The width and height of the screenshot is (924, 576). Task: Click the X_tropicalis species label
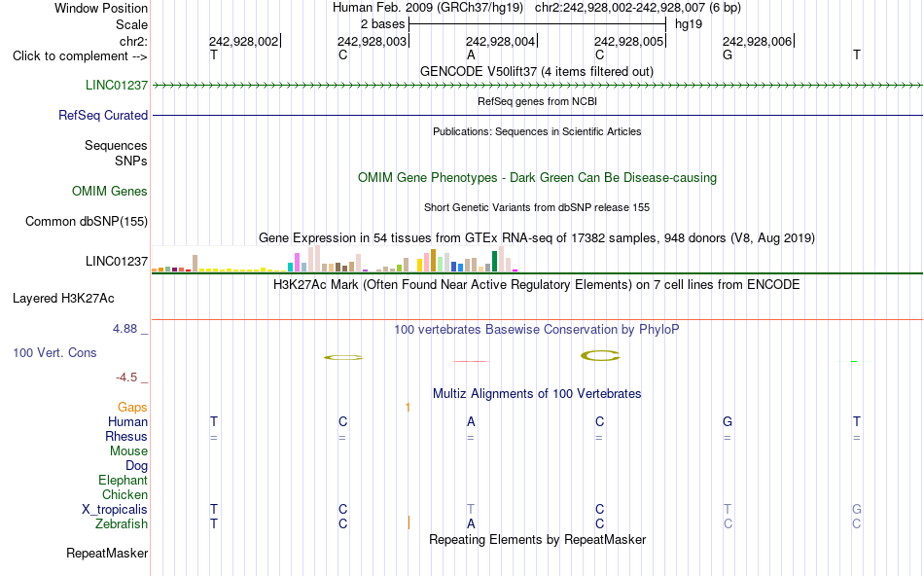(x=115, y=510)
